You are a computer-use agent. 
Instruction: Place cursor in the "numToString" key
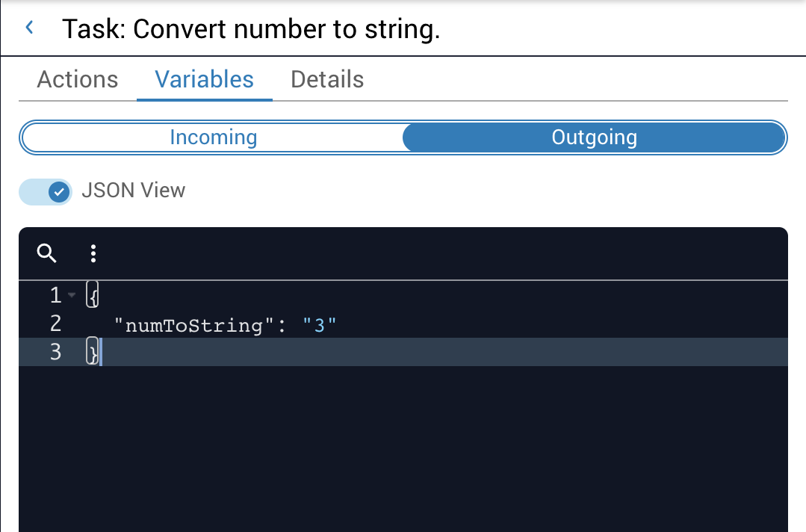(x=188, y=325)
